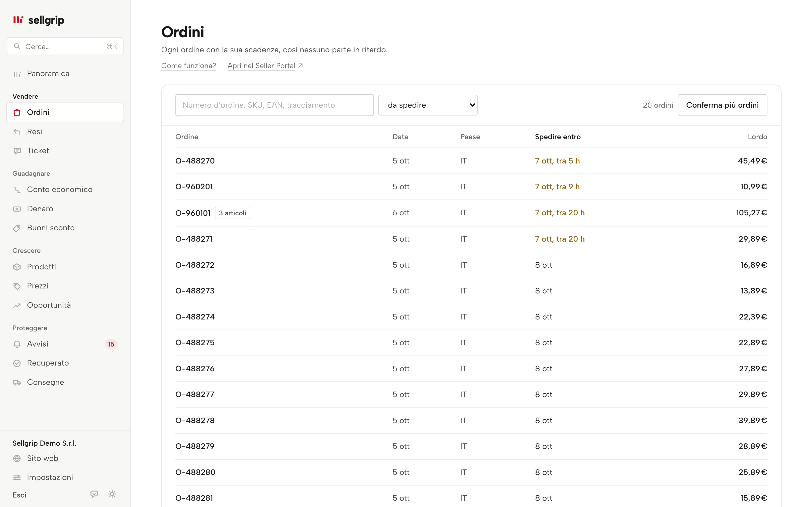Click the Denaro banknote icon
This screenshot has width=812, height=507.
17,209
